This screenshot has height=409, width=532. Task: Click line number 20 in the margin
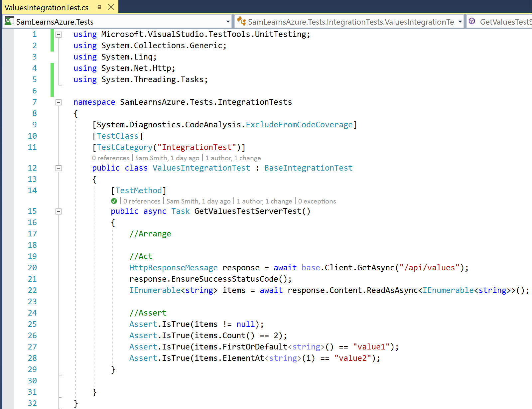32,268
